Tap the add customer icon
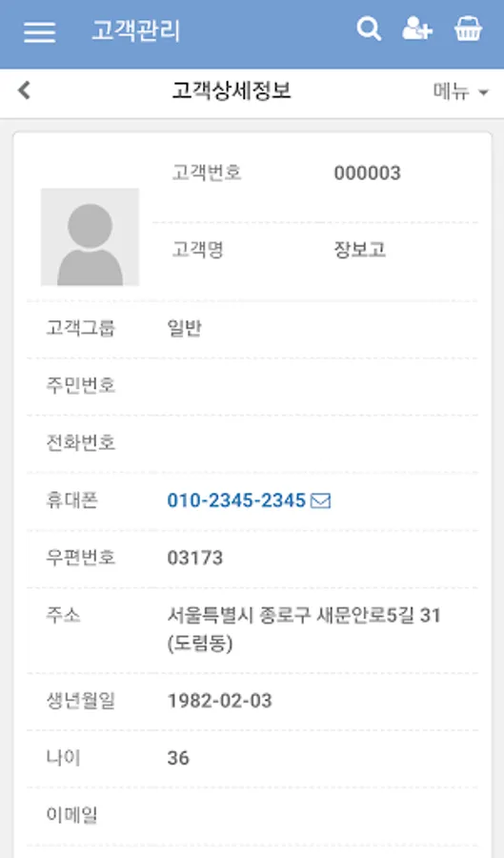Image resolution: width=504 pixels, height=858 pixels. point(417,29)
